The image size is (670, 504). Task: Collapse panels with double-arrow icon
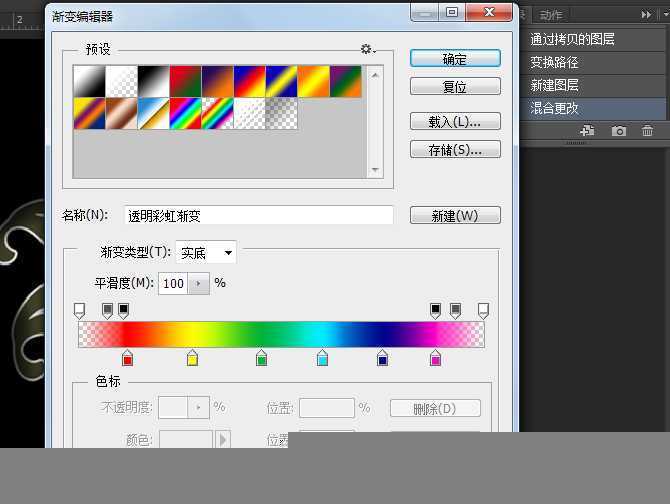[646, 15]
